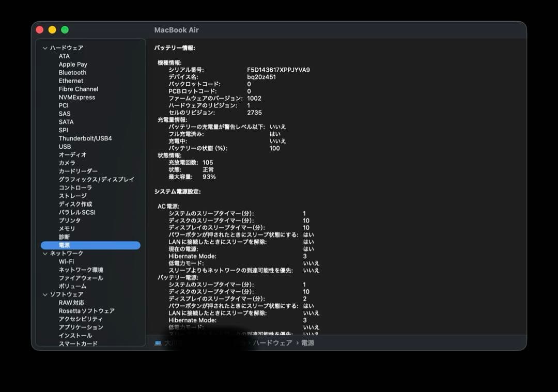
Task: Click the battery state percent value 100
Action: pos(274,148)
